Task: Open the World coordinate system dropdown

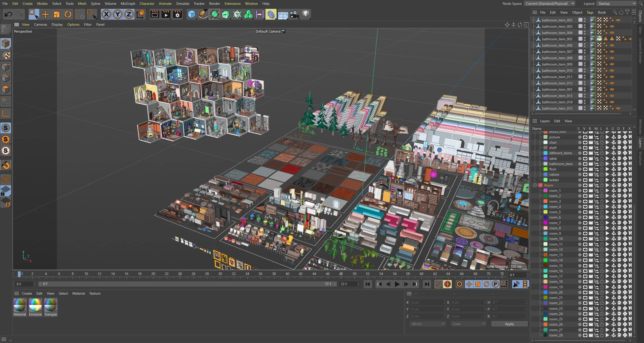Action: (x=428, y=324)
